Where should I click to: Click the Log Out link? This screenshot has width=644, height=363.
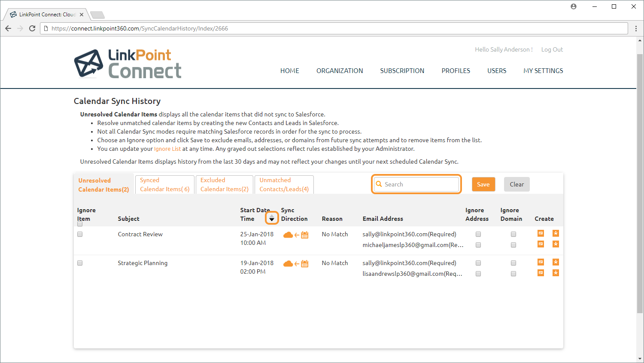point(552,49)
